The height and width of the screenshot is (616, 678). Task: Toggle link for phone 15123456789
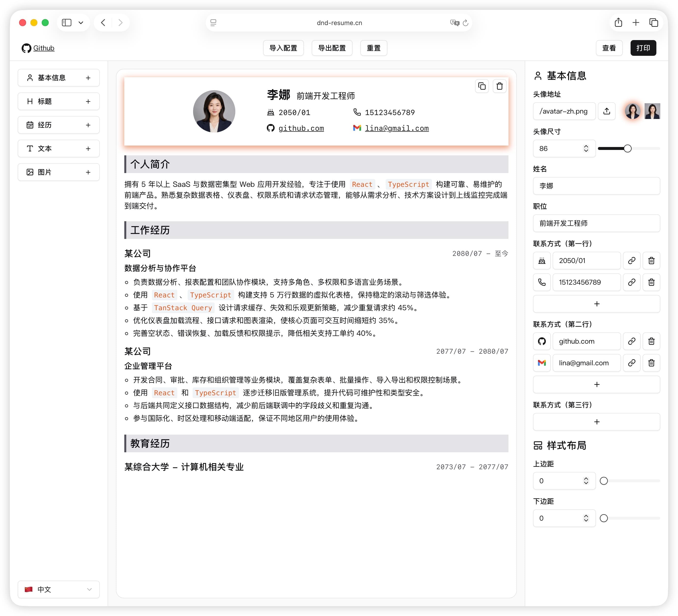pyautogui.click(x=632, y=282)
